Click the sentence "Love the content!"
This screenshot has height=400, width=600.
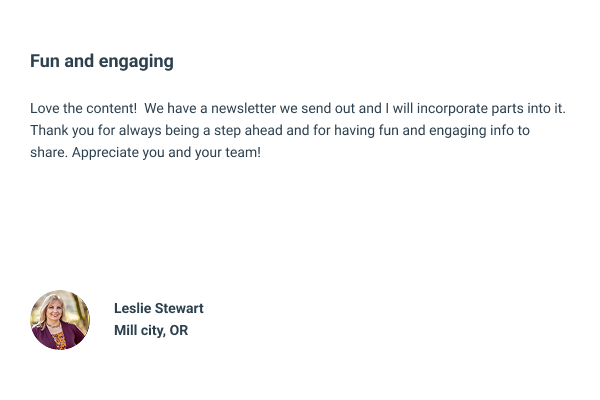tap(83, 107)
